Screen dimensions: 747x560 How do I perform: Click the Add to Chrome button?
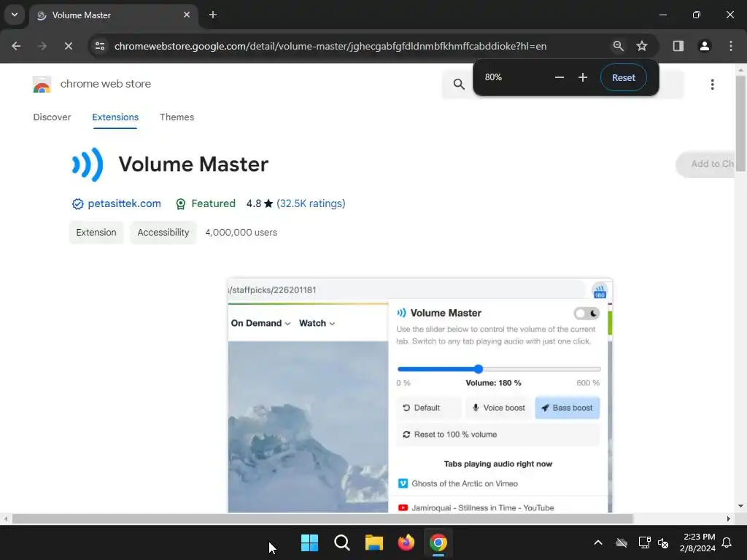[x=706, y=164]
